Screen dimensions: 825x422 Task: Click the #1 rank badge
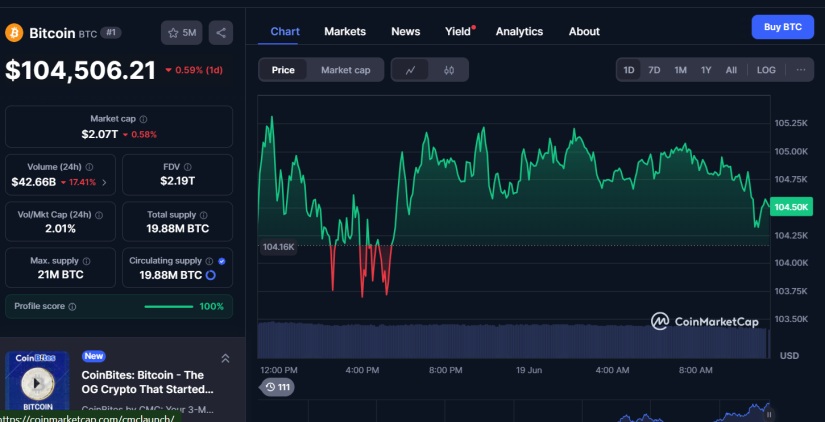[111, 33]
